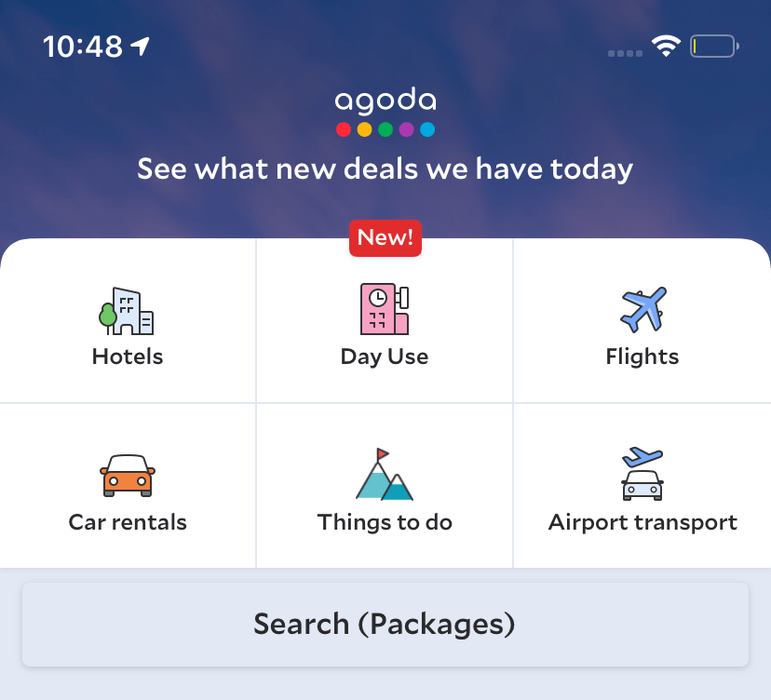Open the Flights label

[x=642, y=357]
